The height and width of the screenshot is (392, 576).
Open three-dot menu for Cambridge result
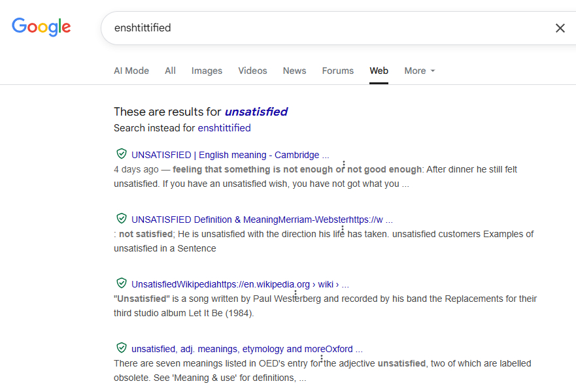343,165
